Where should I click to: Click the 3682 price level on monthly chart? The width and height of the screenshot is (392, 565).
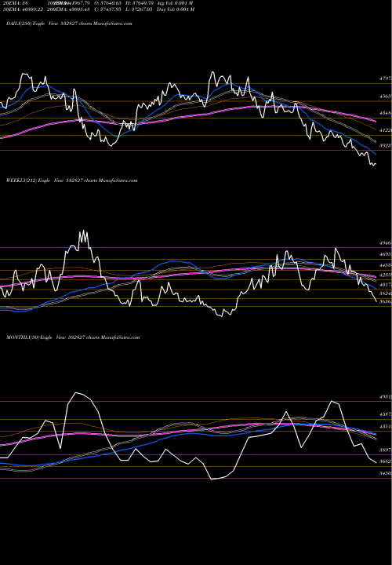[386, 461]
